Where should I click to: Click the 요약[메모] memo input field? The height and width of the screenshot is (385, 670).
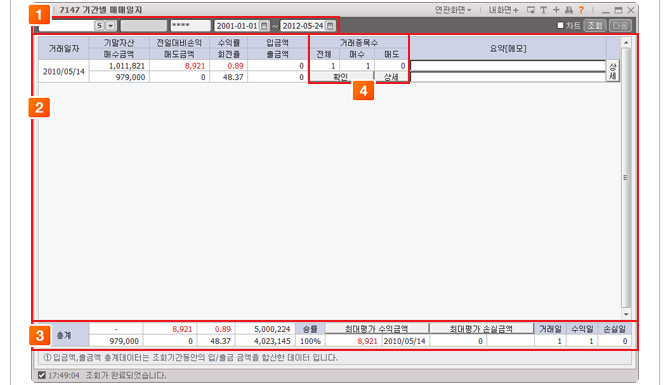coord(508,66)
